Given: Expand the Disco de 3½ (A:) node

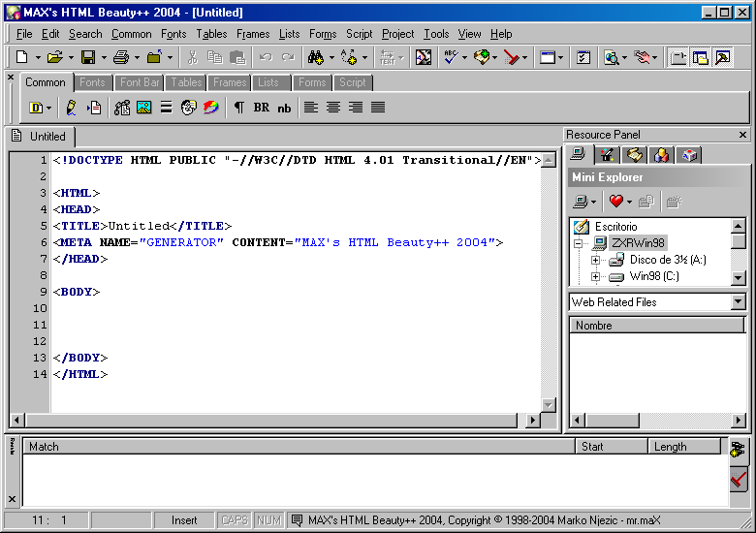Looking at the screenshot, I should pyautogui.click(x=595, y=260).
